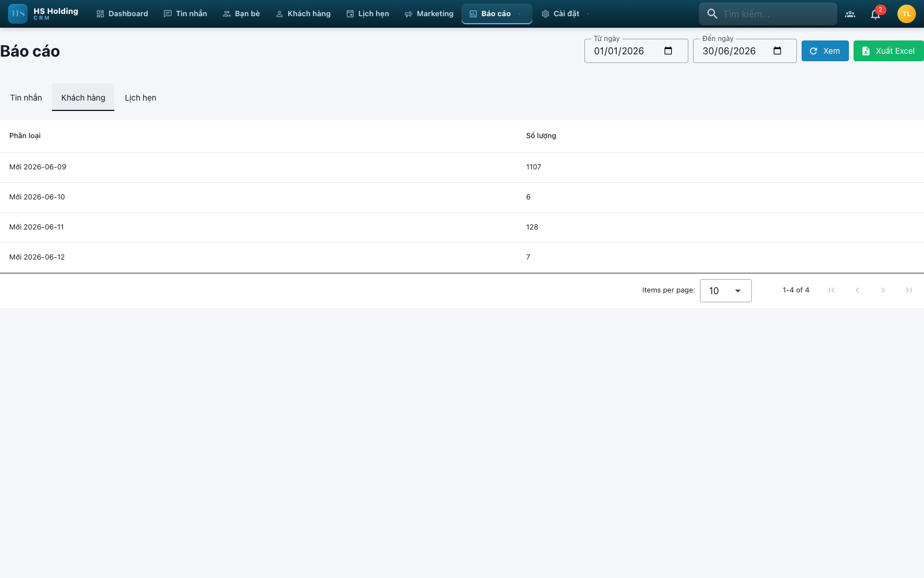Click the HS Holding CRM logo

tap(43, 14)
